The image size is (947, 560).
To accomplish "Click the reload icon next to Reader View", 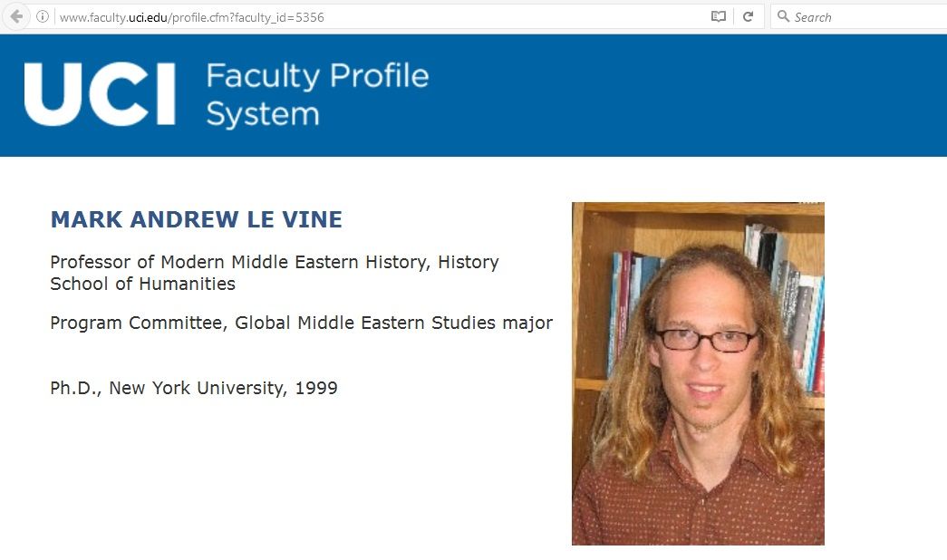I will [x=748, y=15].
